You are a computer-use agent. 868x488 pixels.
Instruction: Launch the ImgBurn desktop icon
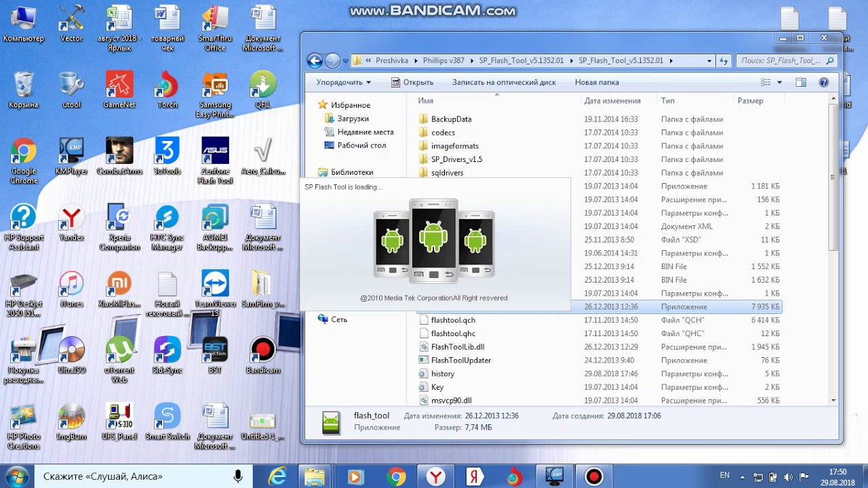(71, 422)
